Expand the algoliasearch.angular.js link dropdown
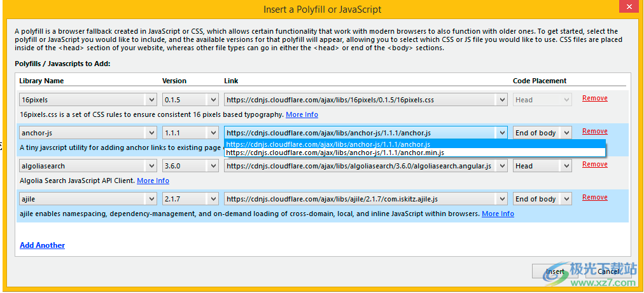The height and width of the screenshot is (293, 644). tap(365, 166)
